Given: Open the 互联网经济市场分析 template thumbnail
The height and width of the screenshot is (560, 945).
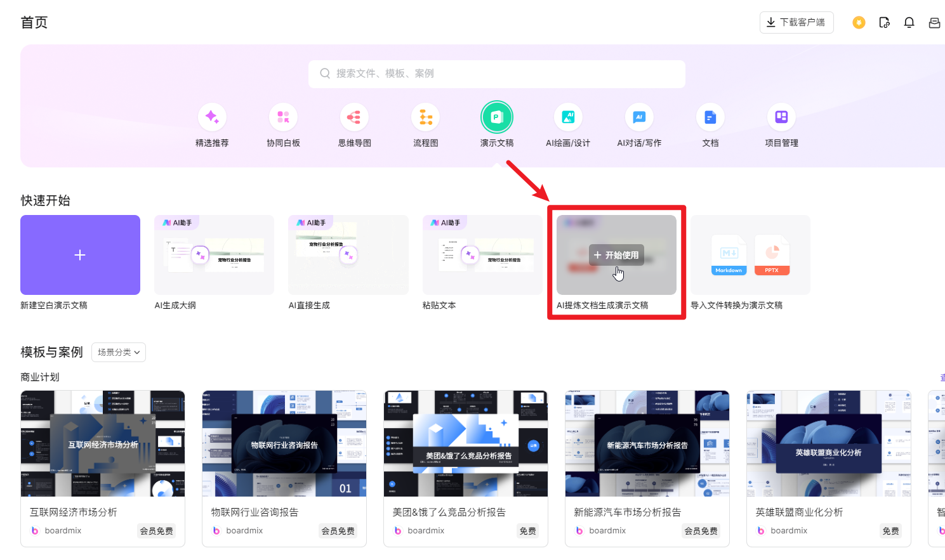Looking at the screenshot, I should tap(103, 443).
